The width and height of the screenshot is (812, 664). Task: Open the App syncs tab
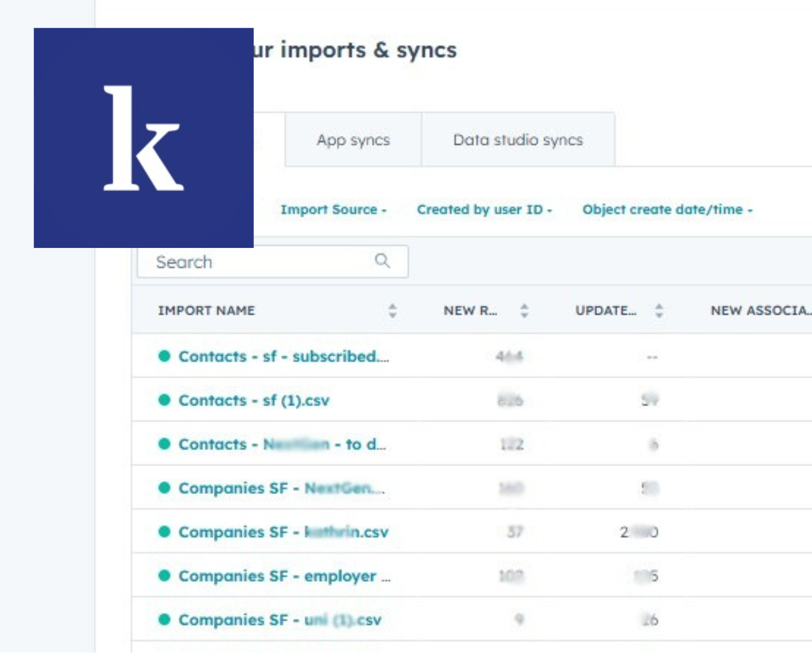pyautogui.click(x=353, y=140)
